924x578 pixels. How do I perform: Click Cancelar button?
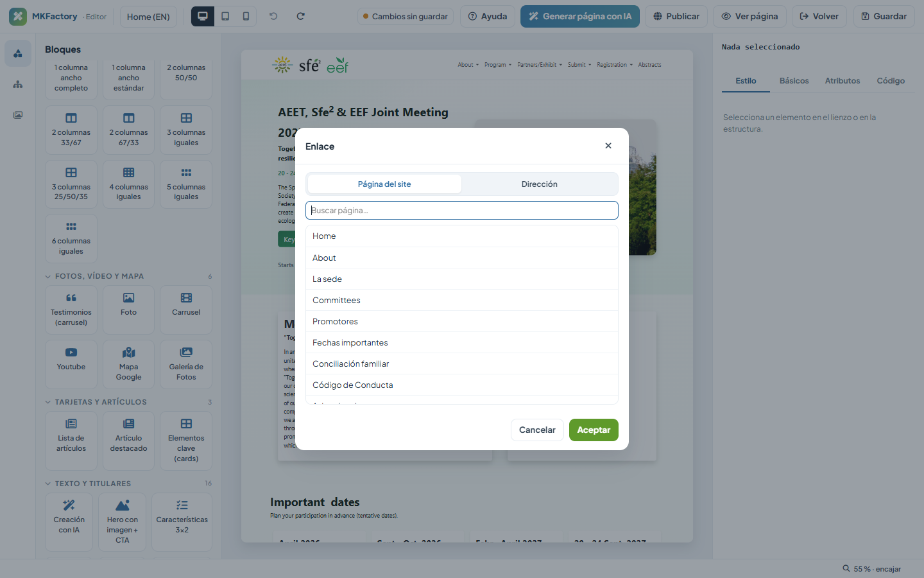click(x=537, y=430)
